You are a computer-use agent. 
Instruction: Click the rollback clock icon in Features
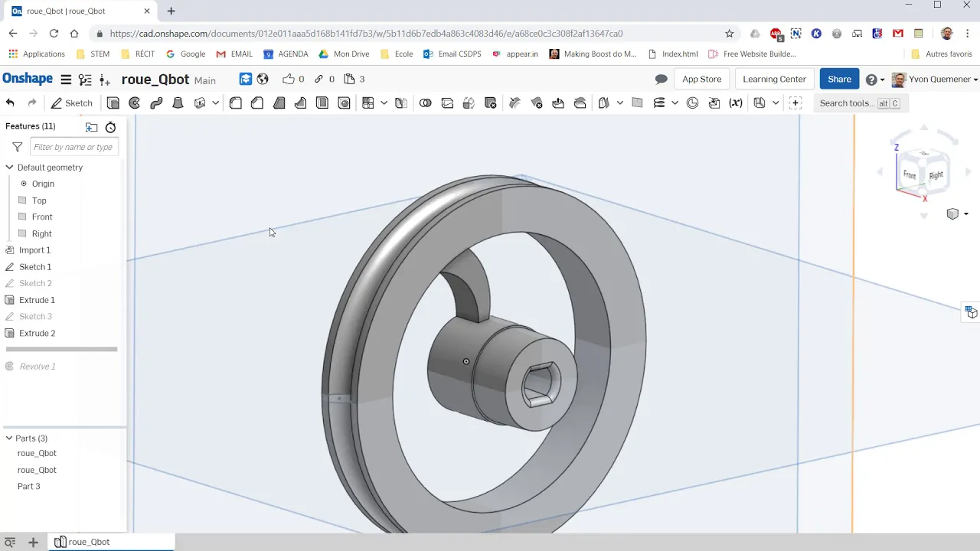[x=111, y=127]
